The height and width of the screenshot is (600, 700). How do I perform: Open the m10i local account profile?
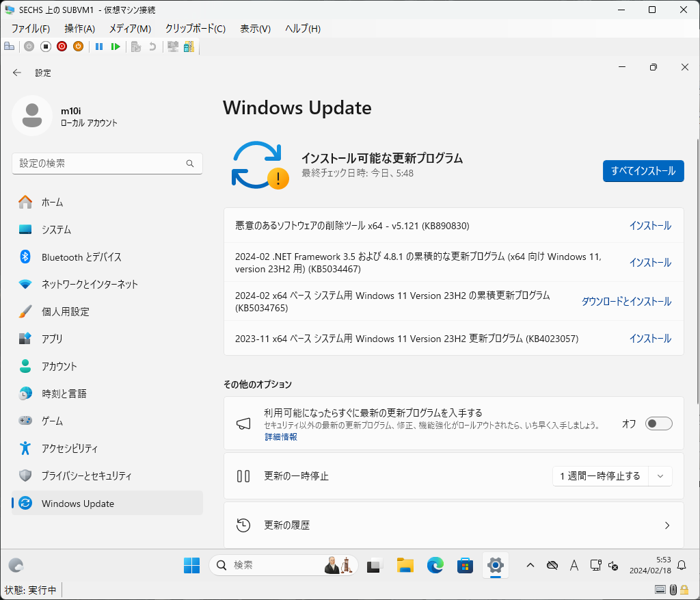[65, 116]
